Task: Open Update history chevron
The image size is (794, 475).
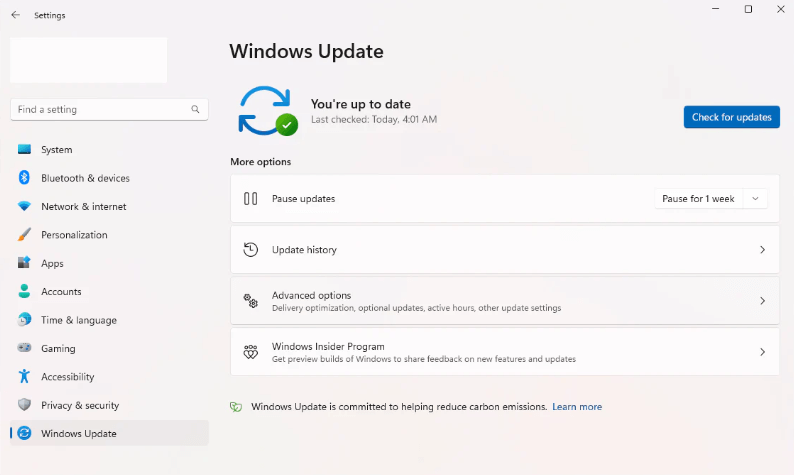Action: coord(762,250)
